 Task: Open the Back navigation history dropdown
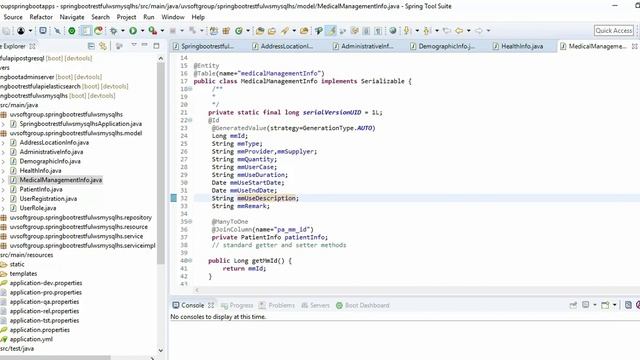click(469, 31)
